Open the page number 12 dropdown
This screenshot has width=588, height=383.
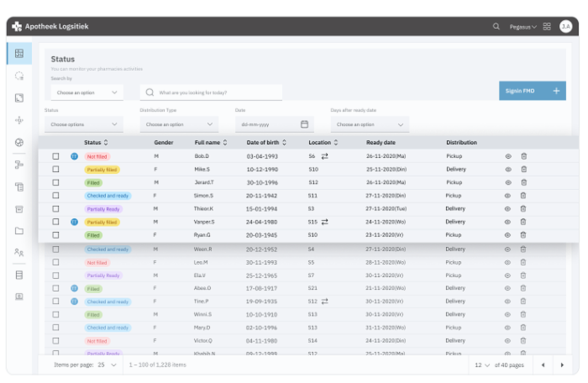click(x=482, y=365)
